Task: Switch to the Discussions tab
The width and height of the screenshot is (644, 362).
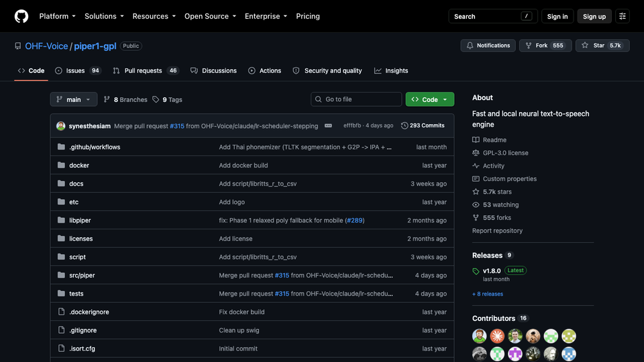Action: pyautogui.click(x=213, y=70)
